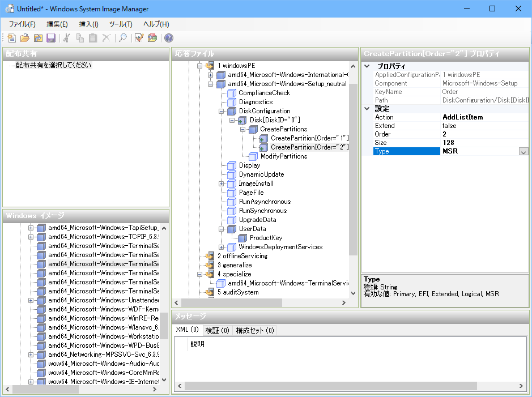The width and height of the screenshot is (532, 397).
Task: Collapse the 1 windowsPE pass node
Action: pos(200,66)
